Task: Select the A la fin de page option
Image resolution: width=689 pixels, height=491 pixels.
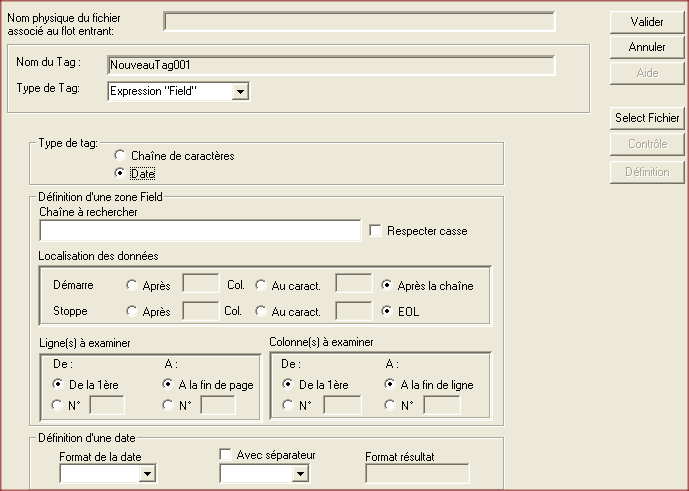Action: click(x=168, y=385)
